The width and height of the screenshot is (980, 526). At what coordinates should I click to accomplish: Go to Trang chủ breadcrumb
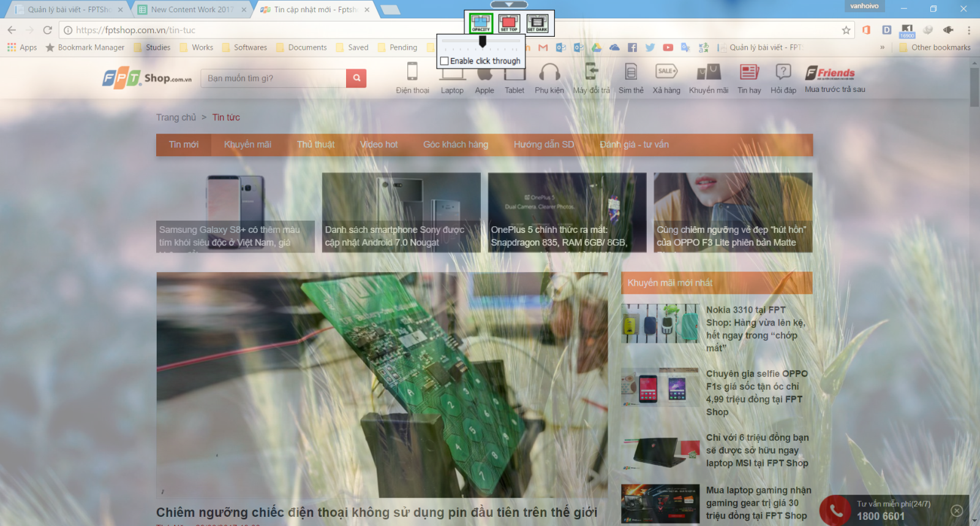coord(176,117)
